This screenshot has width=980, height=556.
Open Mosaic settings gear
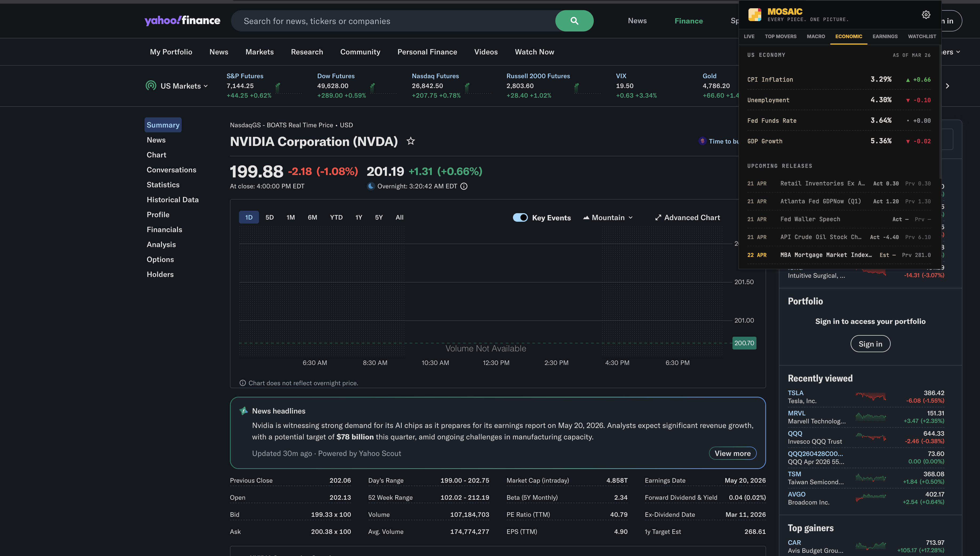pos(926,14)
